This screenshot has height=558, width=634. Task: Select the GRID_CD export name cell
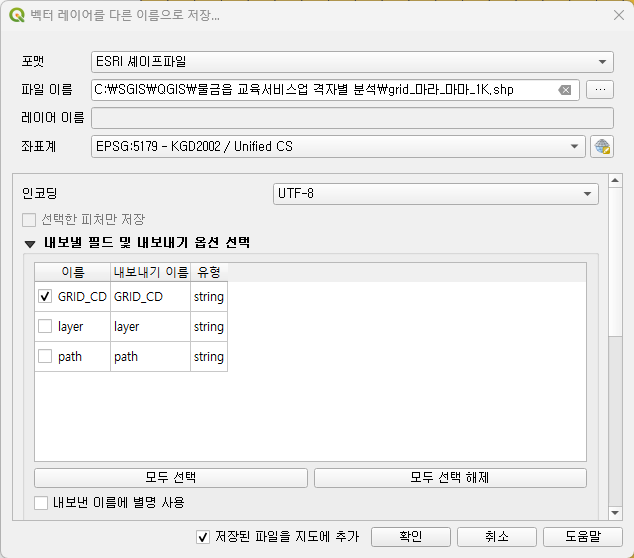(150, 296)
